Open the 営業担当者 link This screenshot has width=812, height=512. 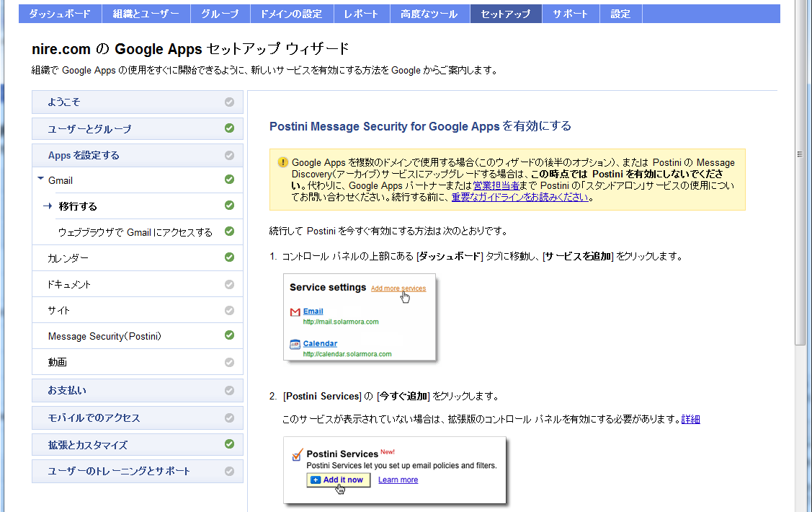point(496,185)
